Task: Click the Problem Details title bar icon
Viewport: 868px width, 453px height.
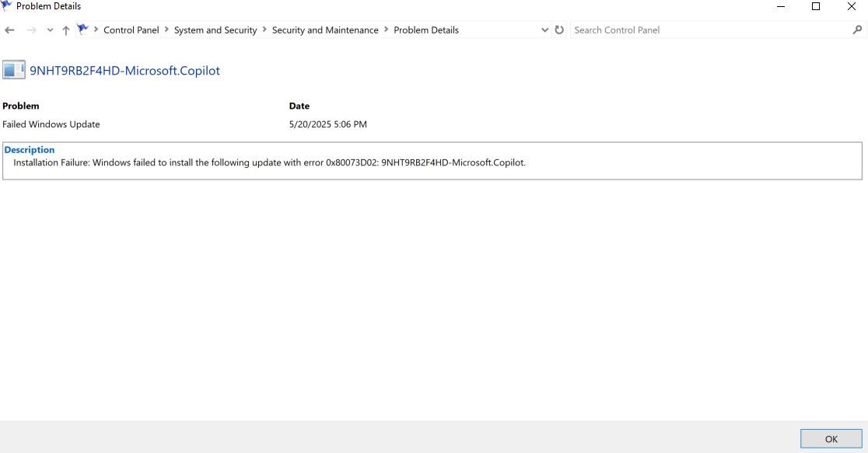Action: coord(7,6)
